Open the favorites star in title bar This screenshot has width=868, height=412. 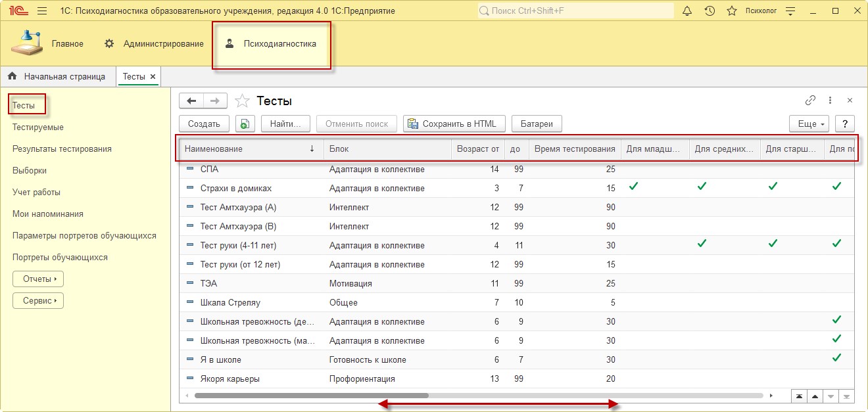tap(731, 11)
